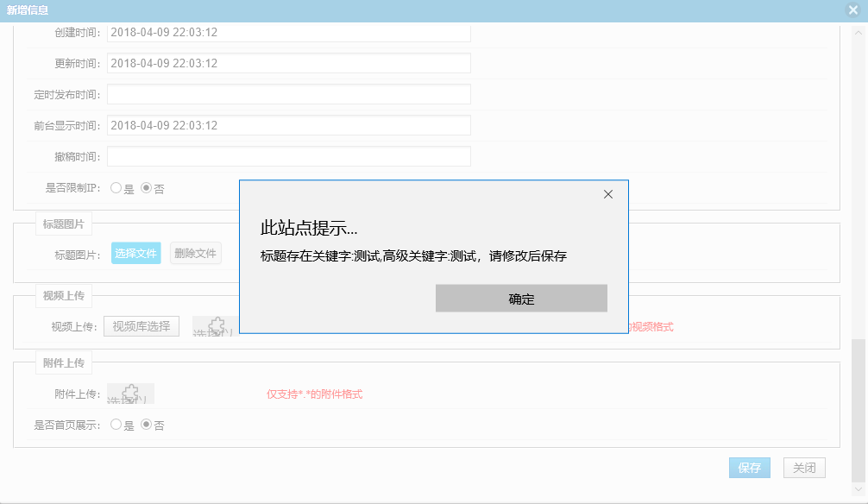Screen dimensions: 868x504
Task: Click the attachment upload plugin icon
Action: pyautogui.click(x=130, y=394)
